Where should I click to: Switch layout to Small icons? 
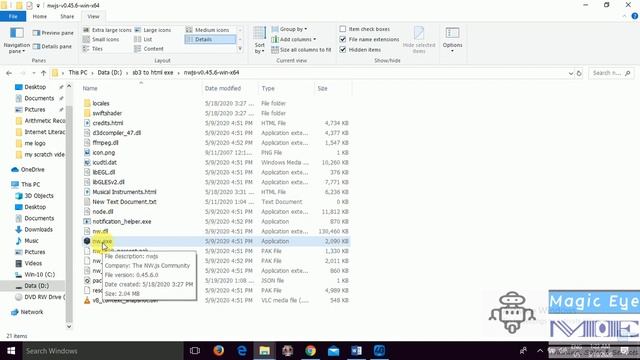pos(101,39)
